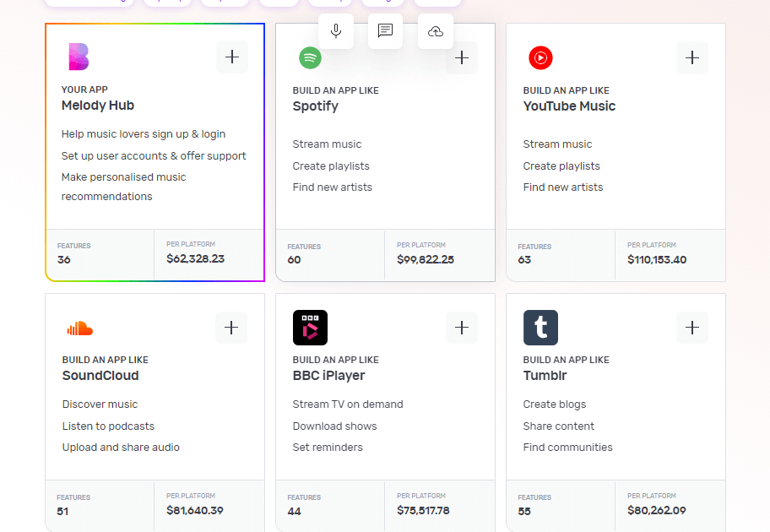The image size is (770, 532).
Task: Click the Tumblr logo icon
Action: 540,328
